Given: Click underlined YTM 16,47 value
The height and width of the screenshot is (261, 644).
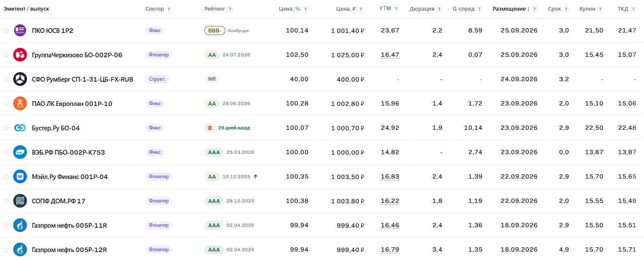Looking at the screenshot, I should pyautogui.click(x=390, y=55).
